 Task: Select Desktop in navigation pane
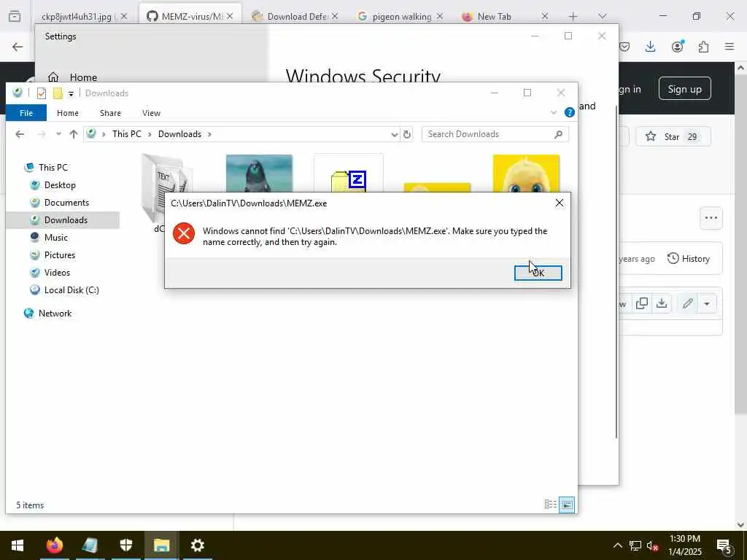[60, 185]
